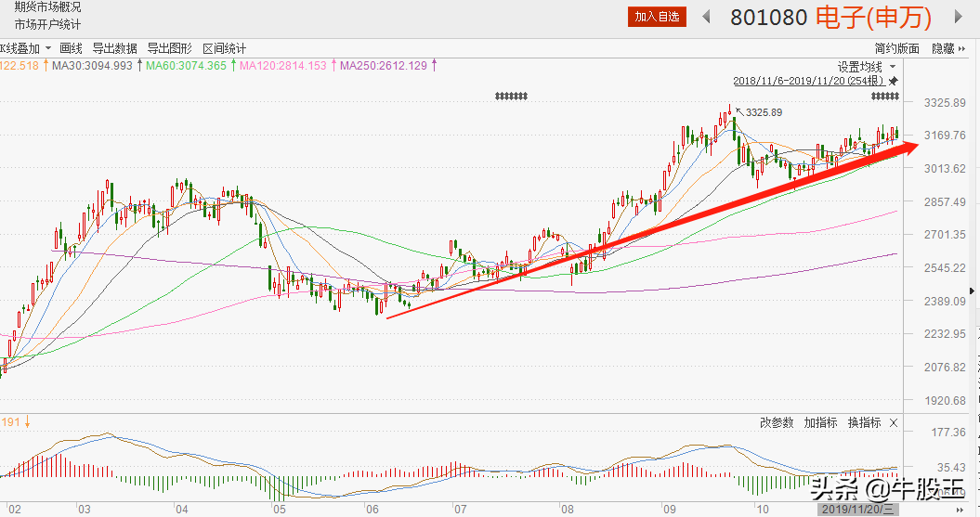This screenshot has width=980, height=517.
Task: Click the 3325.89 peak price label
Action: [x=764, y=113]
